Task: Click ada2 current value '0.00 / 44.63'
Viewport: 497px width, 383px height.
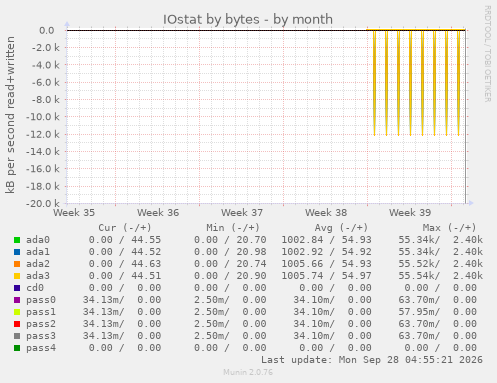Action: coord(125,264)
